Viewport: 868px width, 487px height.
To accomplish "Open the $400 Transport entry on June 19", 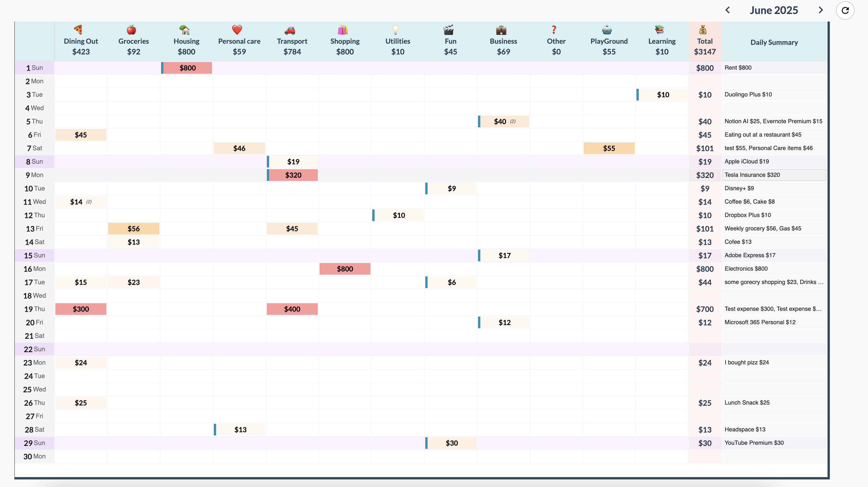I will [292, 309].
